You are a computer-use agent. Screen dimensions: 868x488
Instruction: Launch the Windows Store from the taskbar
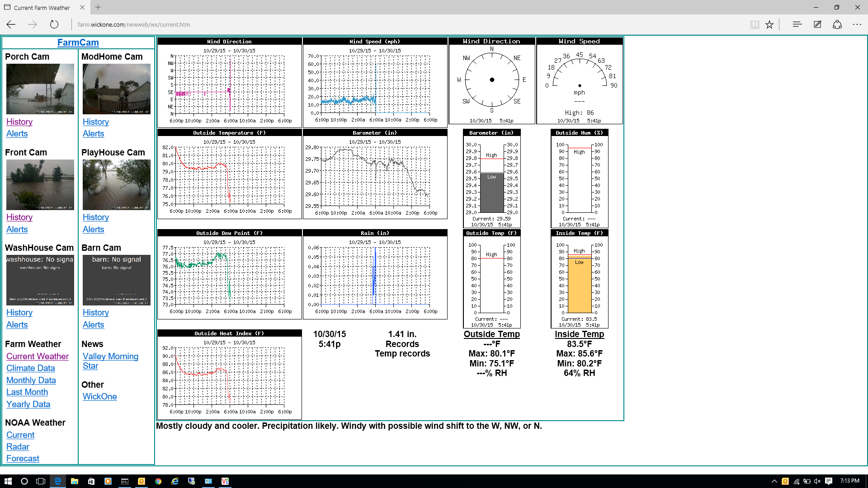click(91, 481)
